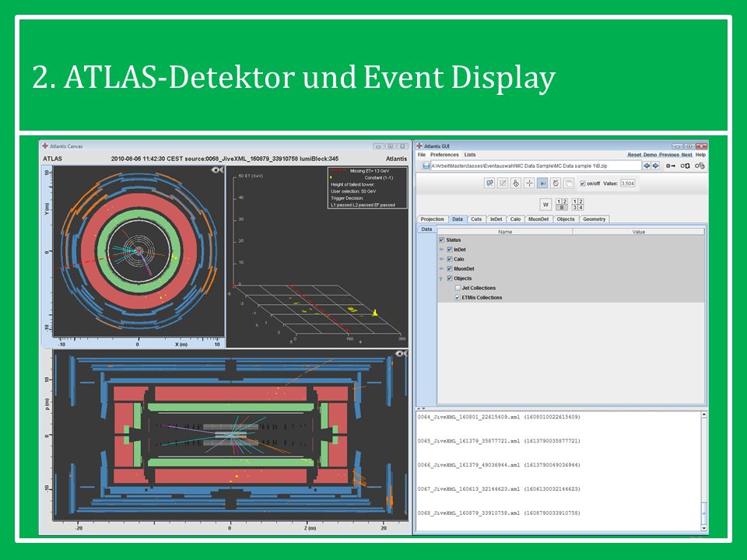The image size is (747, 560).
Task: Select event 0064_JiveXML_160801_22615409.xml in the list
Action: click(499, 417)
